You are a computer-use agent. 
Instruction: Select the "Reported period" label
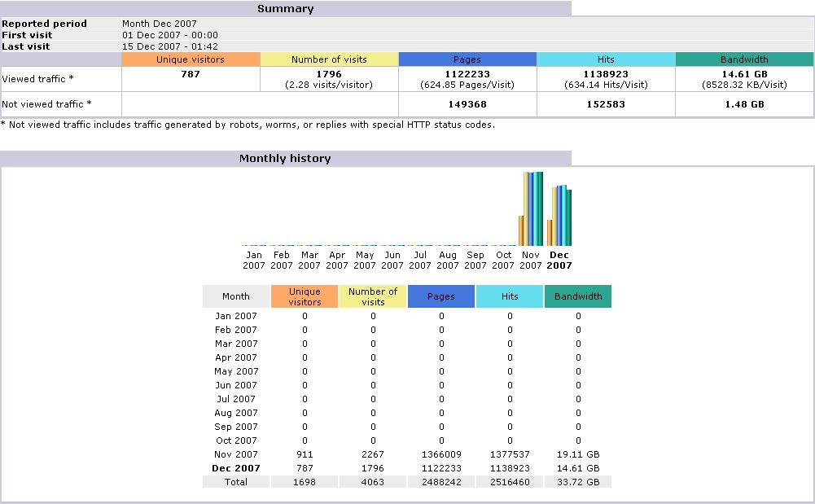[x=44, y=24]
